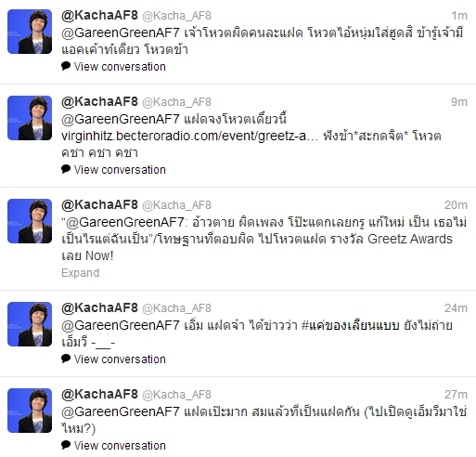Image resolution: width=476 pixels, height=457 pixels.
Task: View conversation for the 1m tweet
Action: click(x=120, y=67)
